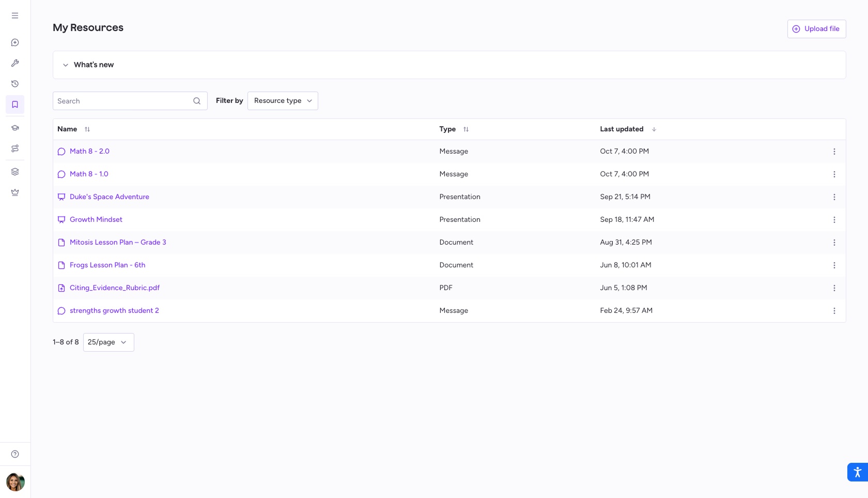Open the Citing_Evidence_Rubric.pdf file
The height and width of the screenshot is (498, 868).
pos(115,288)
